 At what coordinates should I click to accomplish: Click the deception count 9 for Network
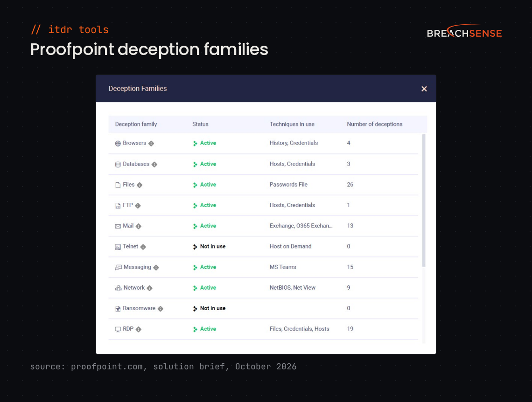pos(349,288)
